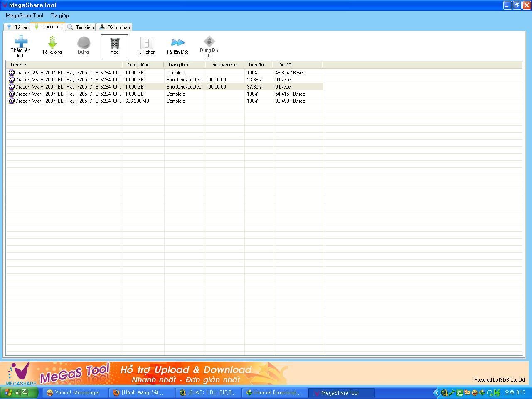Screen dimensions: 532x399
Task: Open the mail notifier tray icon
Action: coord(467,392)
